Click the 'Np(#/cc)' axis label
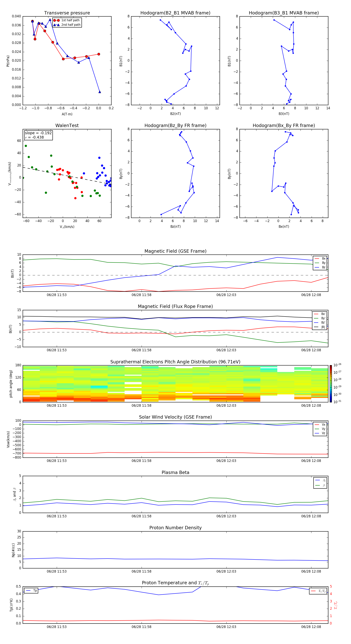351x644 pixels. [13, 550]
